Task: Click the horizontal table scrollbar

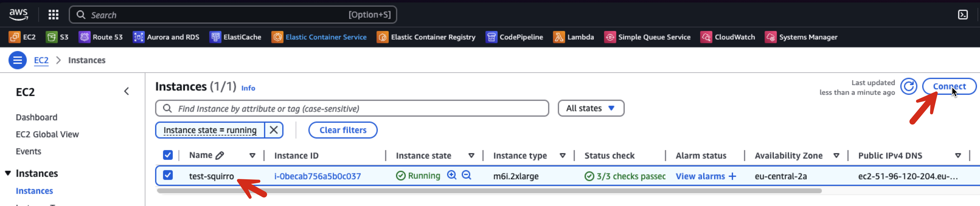Action: click(x=489, y=191)
